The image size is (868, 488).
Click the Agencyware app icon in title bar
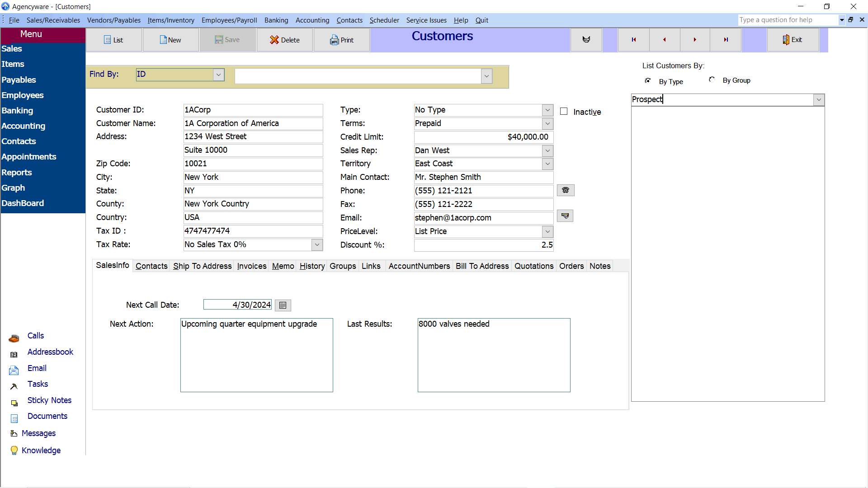pos(5,6)
